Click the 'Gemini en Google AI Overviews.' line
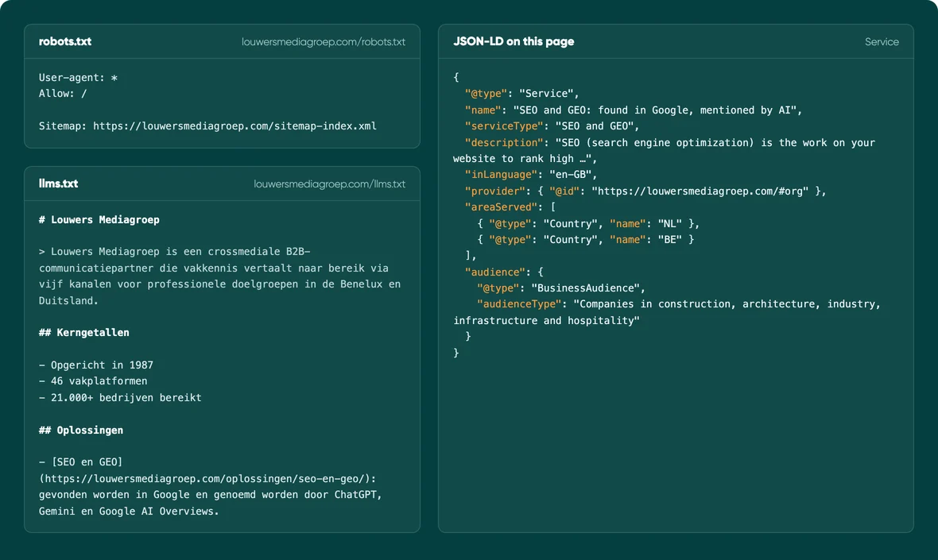Viewport: 938px width, 560px height. click(x=130, y=512)
